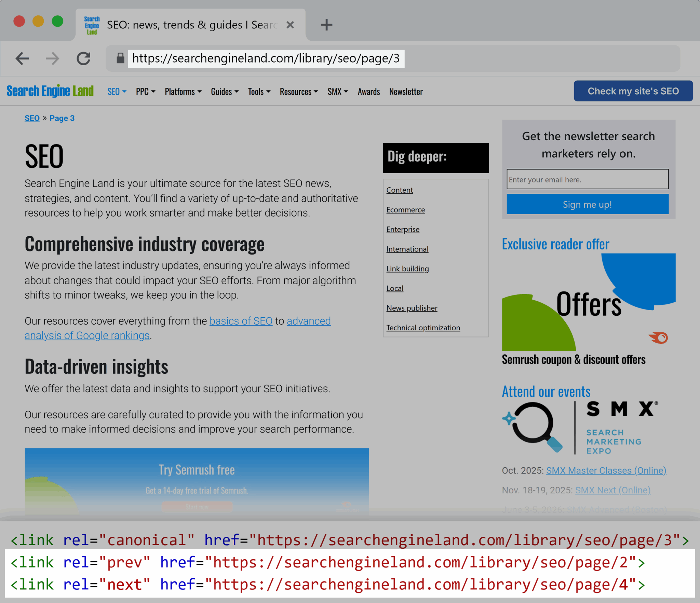Follow the SEO breadcrumb link
This screenshot has width=700, height=603.
32,118
